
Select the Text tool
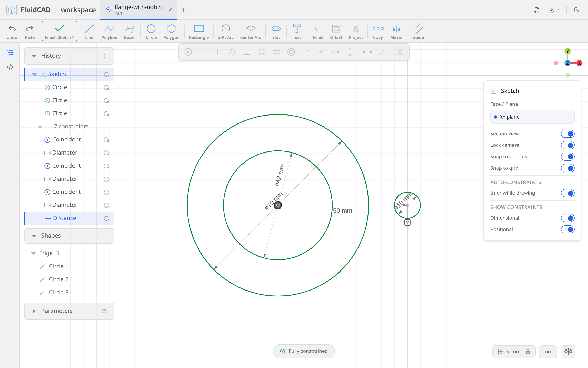tap(297, 32)
